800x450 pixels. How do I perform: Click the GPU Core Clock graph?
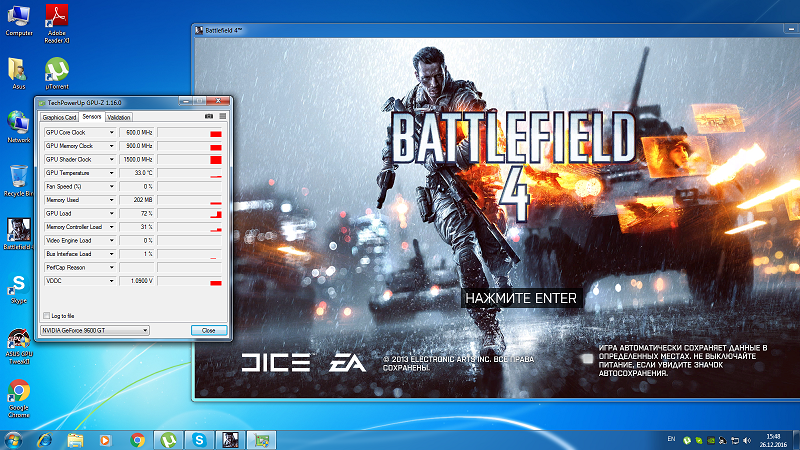point(189,133)
